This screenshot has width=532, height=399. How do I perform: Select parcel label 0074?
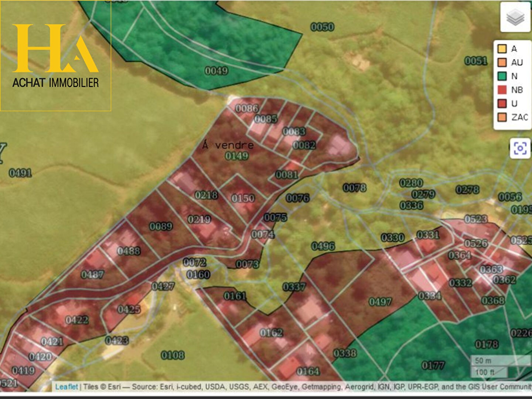[x=263, y=234]
